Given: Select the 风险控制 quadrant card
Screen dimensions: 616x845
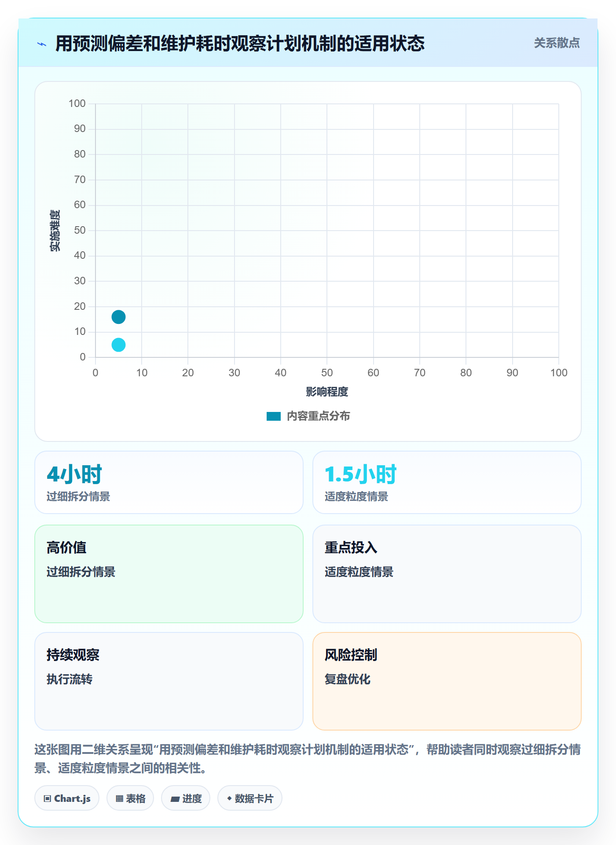Looking at the screenshot, I should pos(447,681).
